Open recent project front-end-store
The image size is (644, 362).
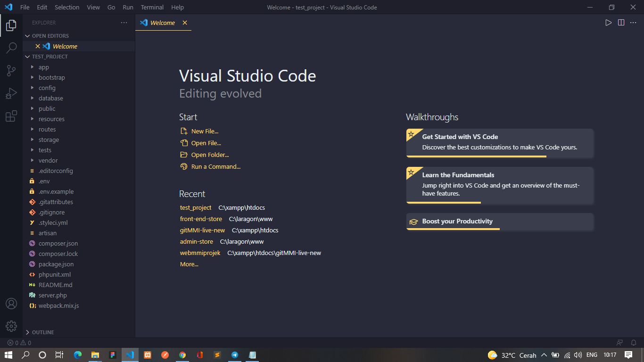[x=201, y=219]
